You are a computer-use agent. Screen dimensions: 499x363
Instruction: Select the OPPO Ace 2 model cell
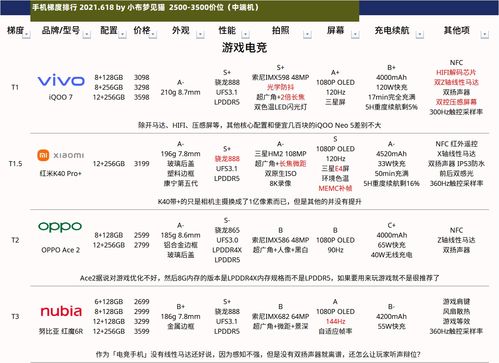(61, 250)
